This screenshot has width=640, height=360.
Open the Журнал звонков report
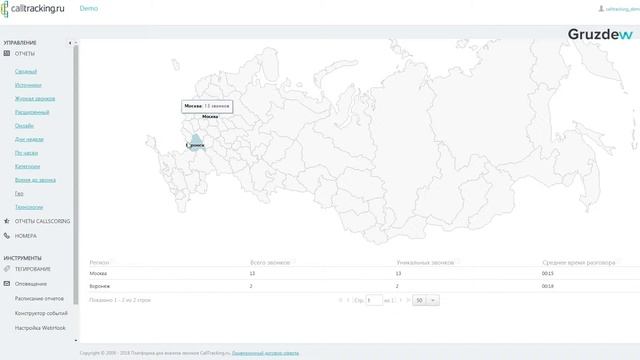pos(35,98)
